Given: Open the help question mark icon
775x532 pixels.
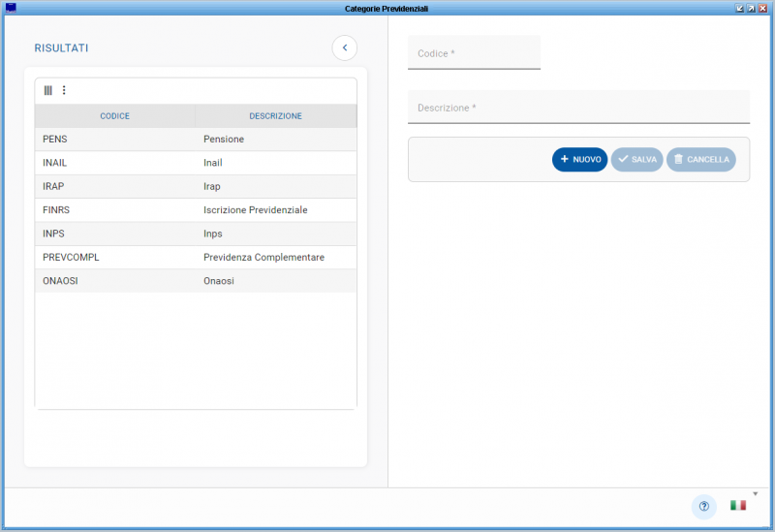Looking at the screenshot, I should pyautogui.click(x=703, y=506).
